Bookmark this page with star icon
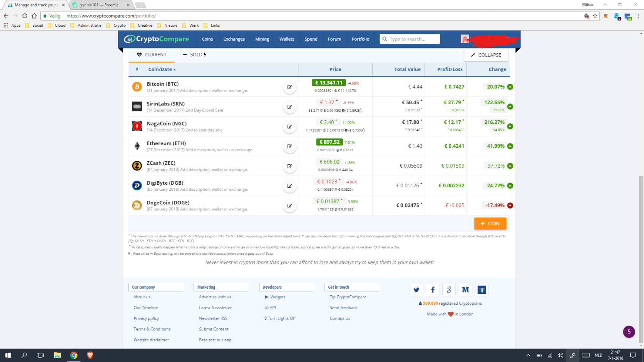 pyautogui.click(x=595, y=16)
